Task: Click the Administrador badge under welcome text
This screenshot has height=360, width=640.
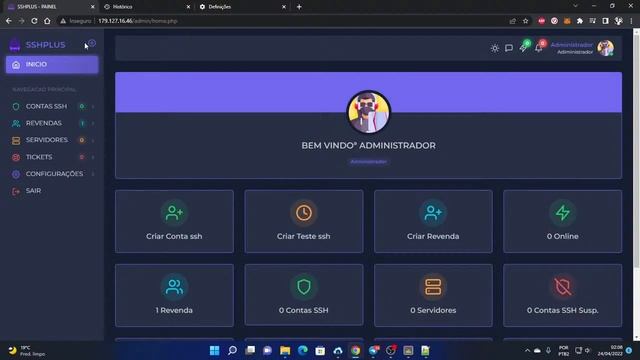Action: pos(369,162)
